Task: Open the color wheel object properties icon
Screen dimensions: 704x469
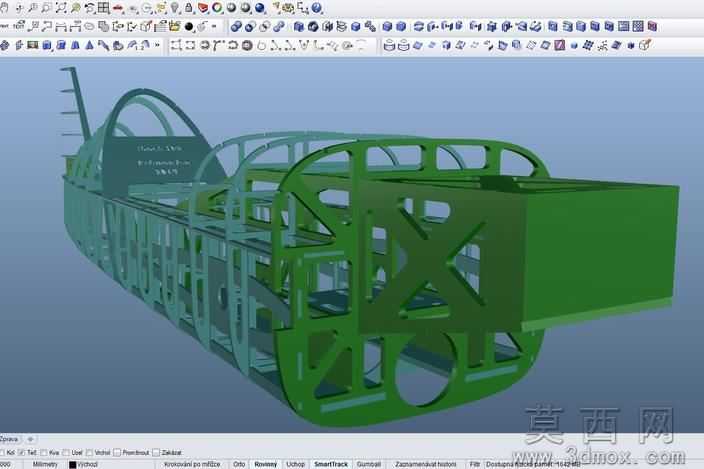Action: [x=217, y=8]
